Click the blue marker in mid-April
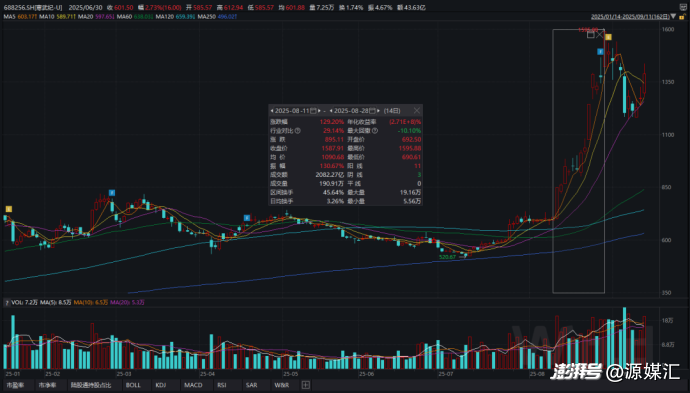 [x=247, y=218]
